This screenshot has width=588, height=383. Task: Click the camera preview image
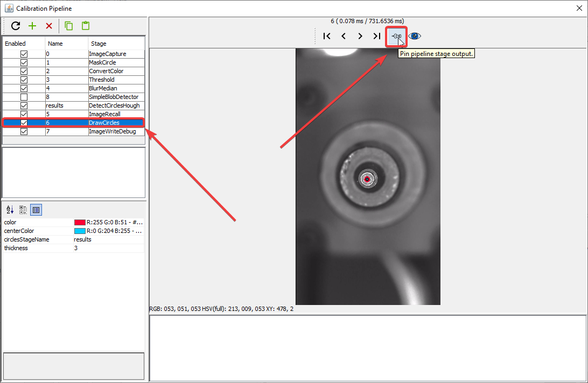[x=368, y=176]
